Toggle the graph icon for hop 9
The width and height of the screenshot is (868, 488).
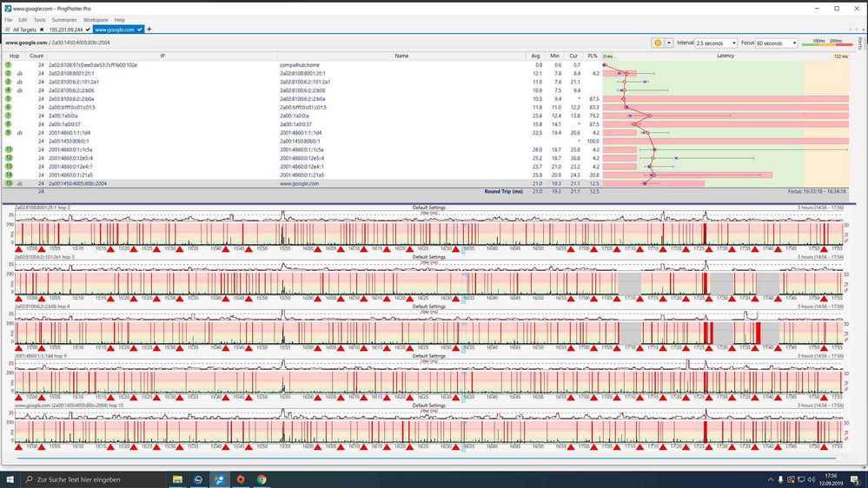[x=20, y=133]
